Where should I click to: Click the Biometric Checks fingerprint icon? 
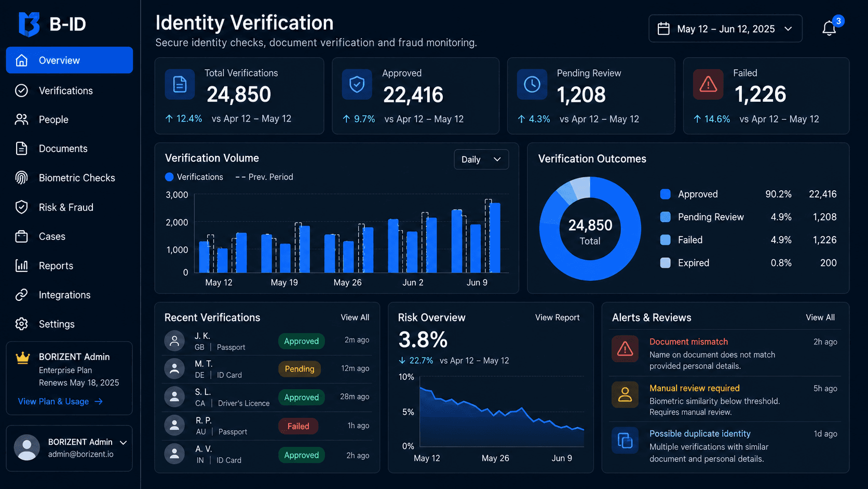[21, 178]
